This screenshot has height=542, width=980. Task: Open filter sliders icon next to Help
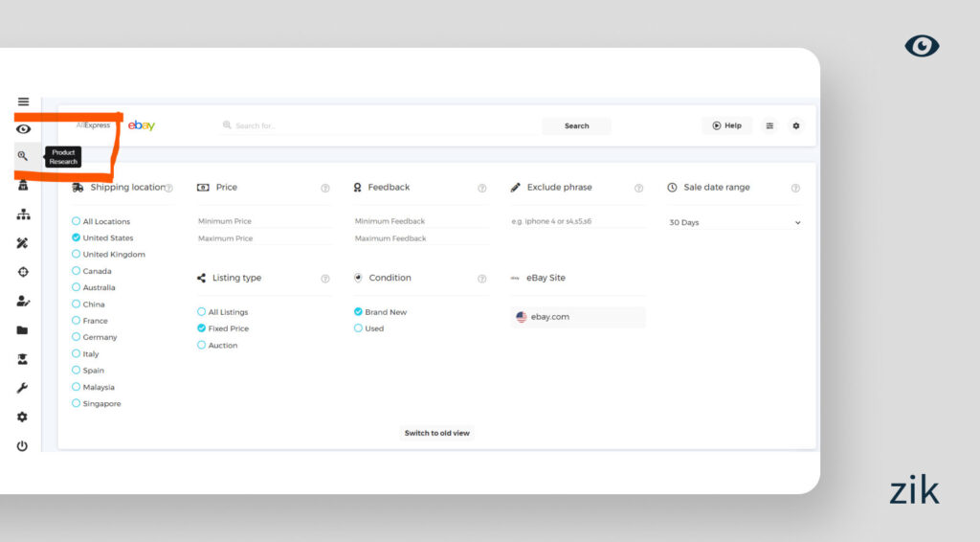point(769,125)
